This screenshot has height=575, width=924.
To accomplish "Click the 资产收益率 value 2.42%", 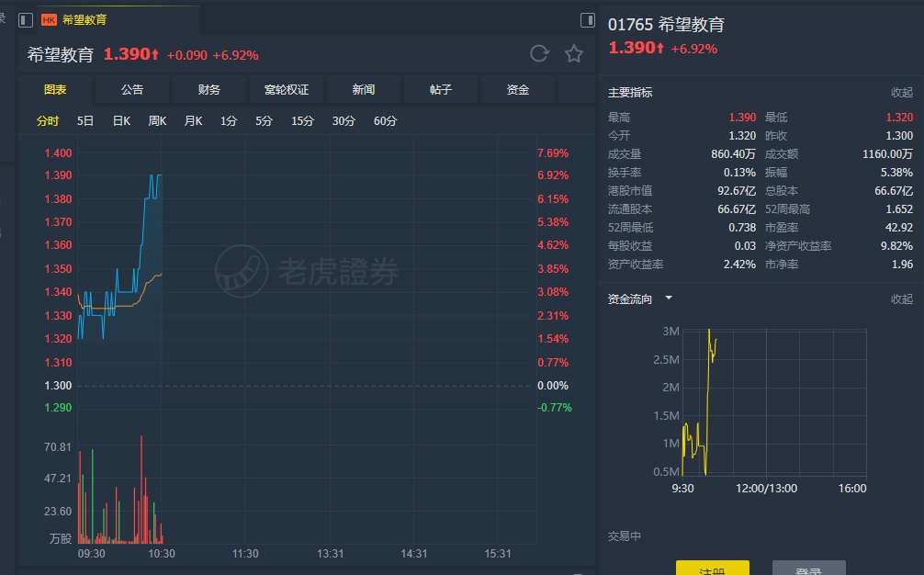I will [739, 265].
